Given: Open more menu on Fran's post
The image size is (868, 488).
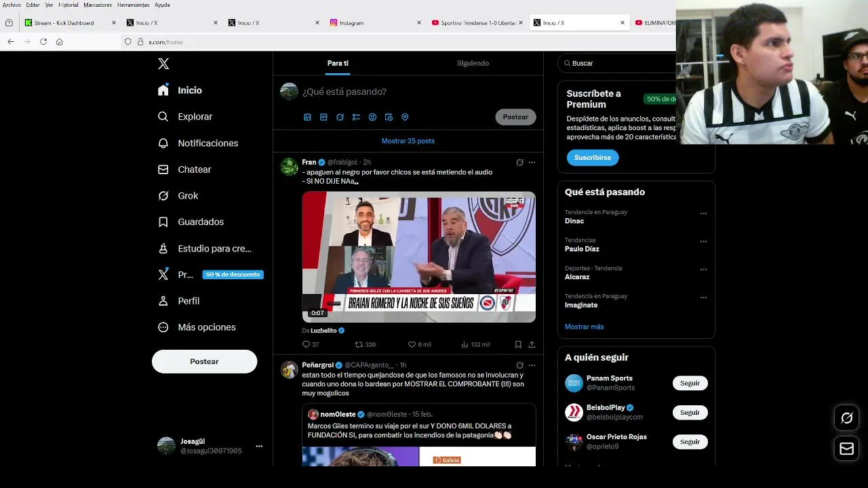Looking at the screenshot, I should coord(532,163).
